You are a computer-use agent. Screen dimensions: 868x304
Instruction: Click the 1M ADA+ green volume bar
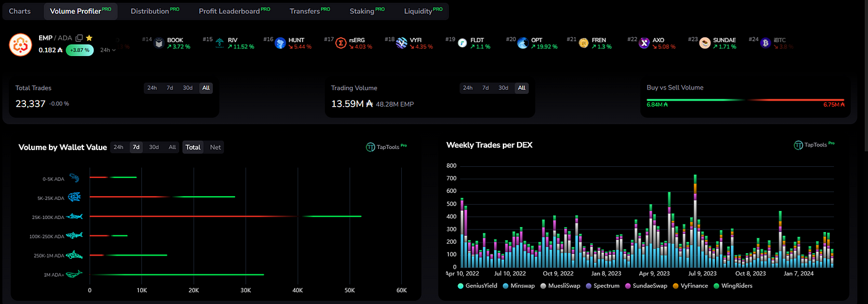pos(177,274)
